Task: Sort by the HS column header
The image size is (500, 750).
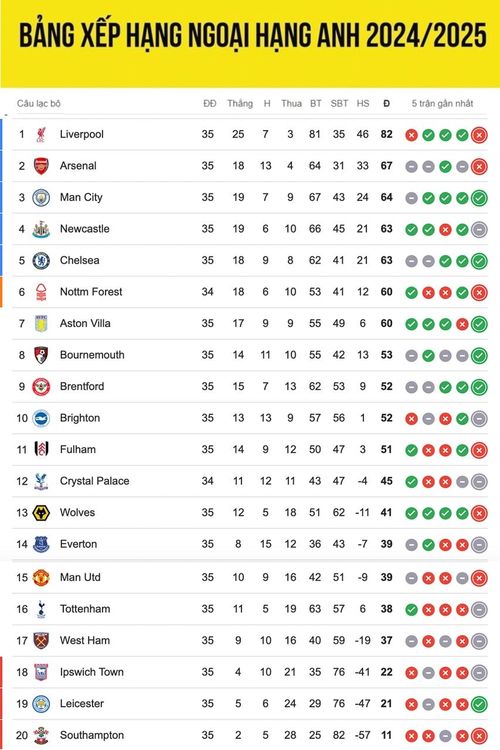Action: [x=363, y=103]
